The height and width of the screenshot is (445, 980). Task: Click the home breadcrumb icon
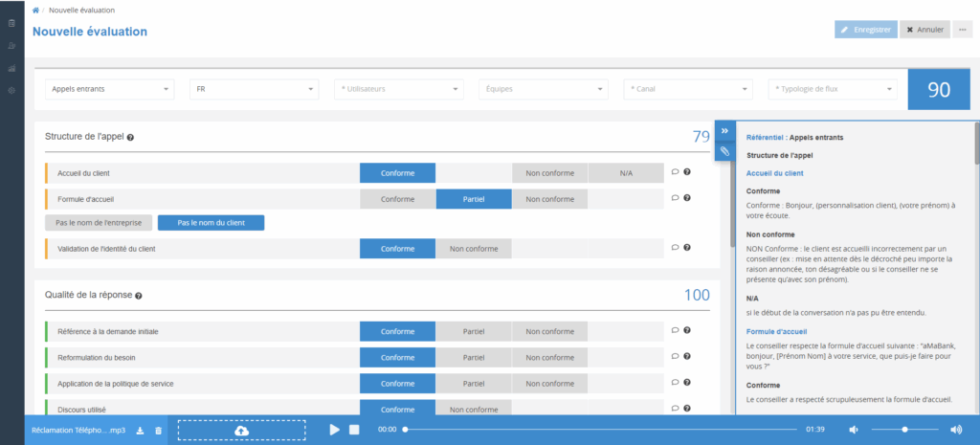pos(36,10)
